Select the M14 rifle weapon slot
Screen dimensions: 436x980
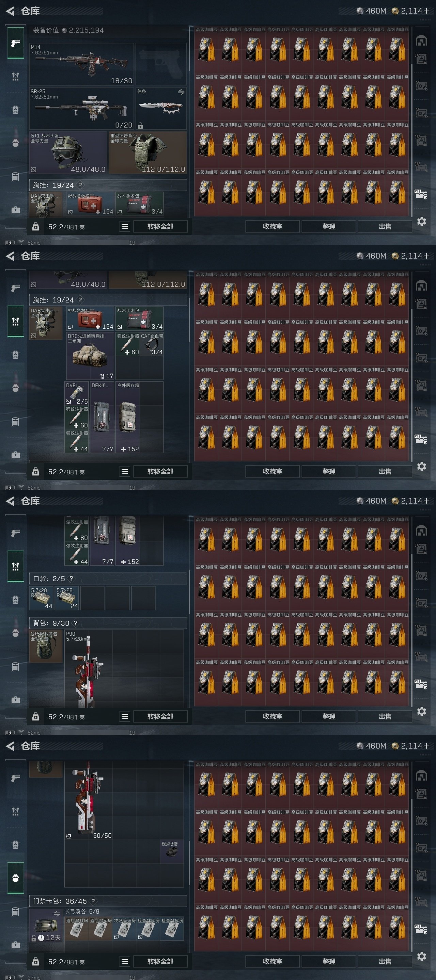(x=81, y=64)
